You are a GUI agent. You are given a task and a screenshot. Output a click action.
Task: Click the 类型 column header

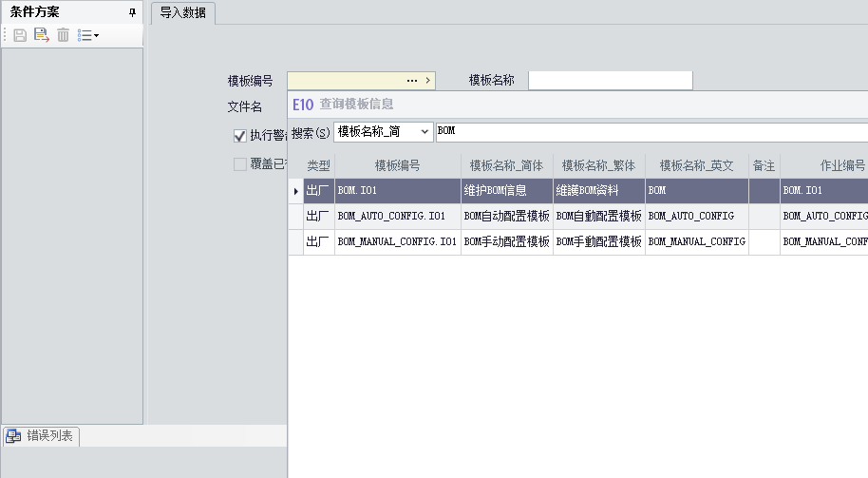point(319,165)
